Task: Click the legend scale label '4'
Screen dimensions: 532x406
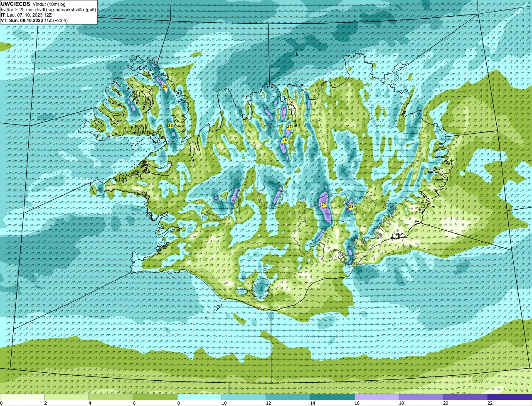Action: (90, 403)
